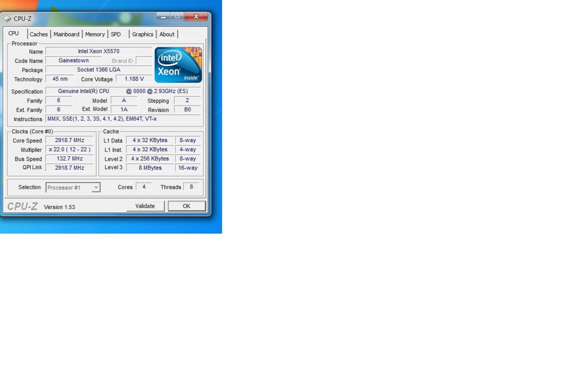Click the QPI Link value 2918.7 MHz
The image size is (588, 368).
point(69,168)
